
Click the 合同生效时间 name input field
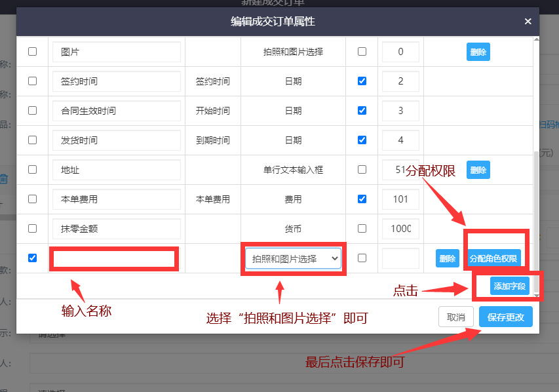coord(116,111)
